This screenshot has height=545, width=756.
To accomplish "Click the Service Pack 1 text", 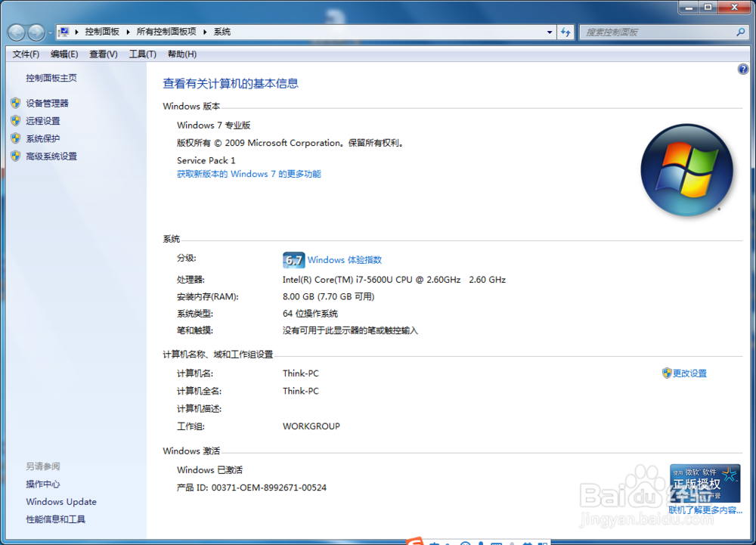I will (206, 160).
